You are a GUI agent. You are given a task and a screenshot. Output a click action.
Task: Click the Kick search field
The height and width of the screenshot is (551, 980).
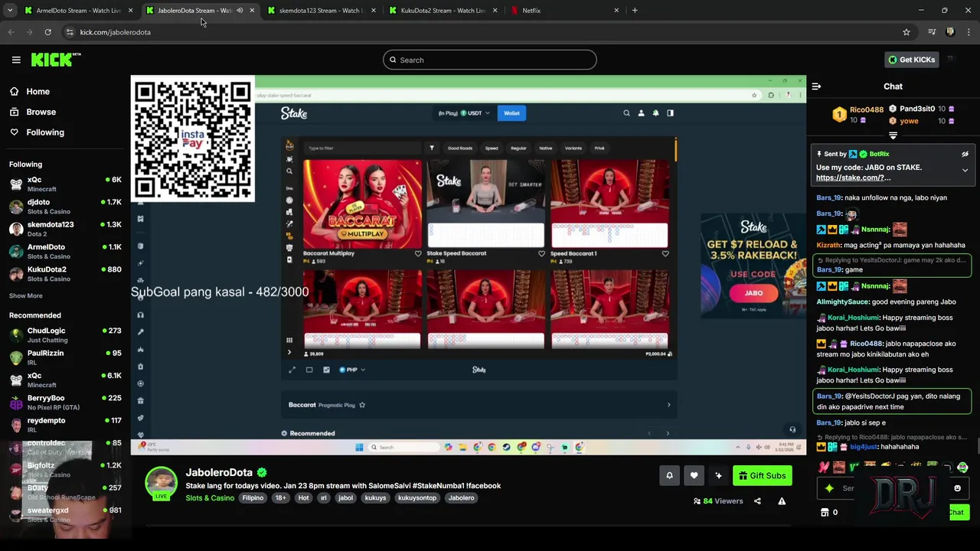pos(490,60)
